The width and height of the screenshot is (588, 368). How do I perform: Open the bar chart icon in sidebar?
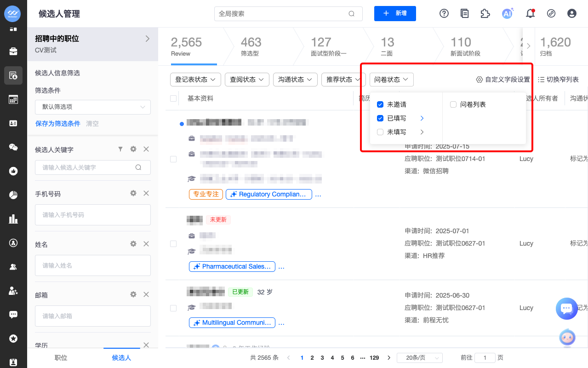click(13, 219)
